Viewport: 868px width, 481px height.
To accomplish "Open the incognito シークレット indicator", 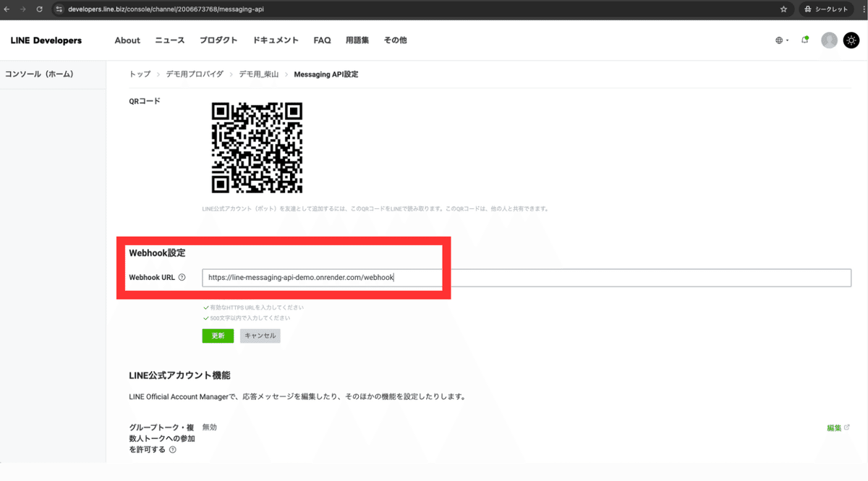I will [825, 9].
